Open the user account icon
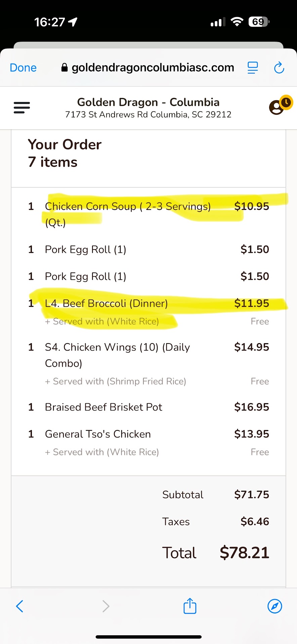The height and width of the screenshot is (644, 297). (x=278, y=107)
